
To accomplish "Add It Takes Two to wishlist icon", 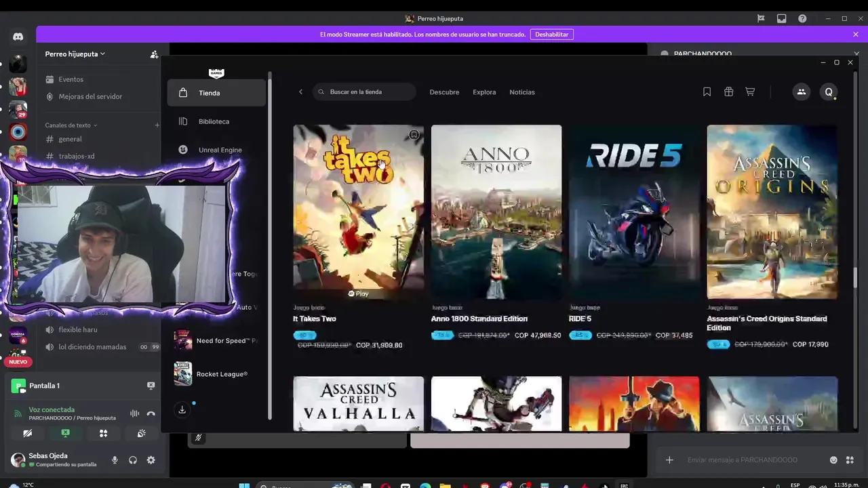I will coord(414,135).
